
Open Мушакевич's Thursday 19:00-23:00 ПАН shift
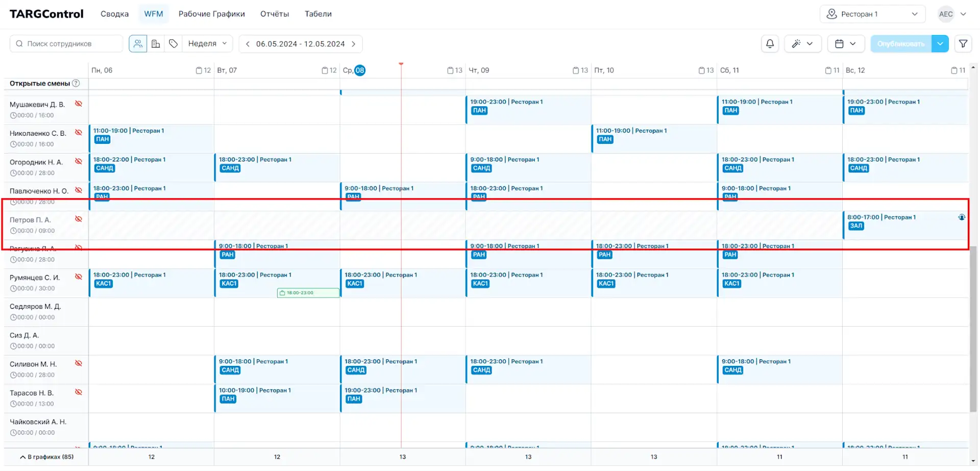coord(528,110)
